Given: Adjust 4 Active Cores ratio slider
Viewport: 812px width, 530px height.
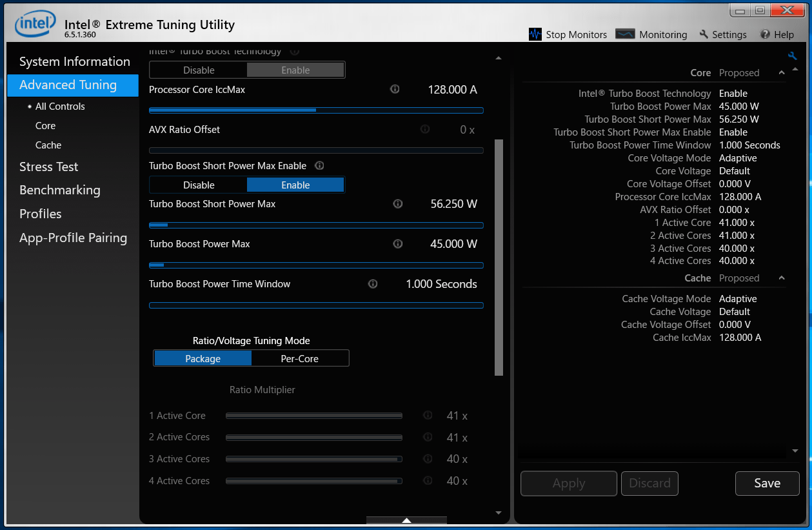Looking at the screenshot, I should tap(314, 481).
